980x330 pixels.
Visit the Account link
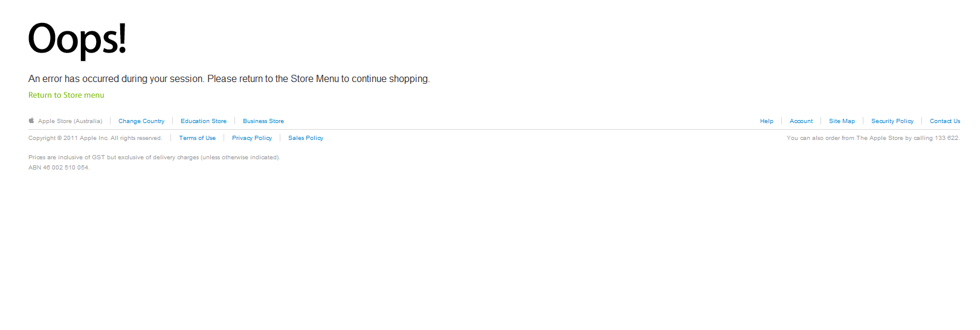(801, 121)
